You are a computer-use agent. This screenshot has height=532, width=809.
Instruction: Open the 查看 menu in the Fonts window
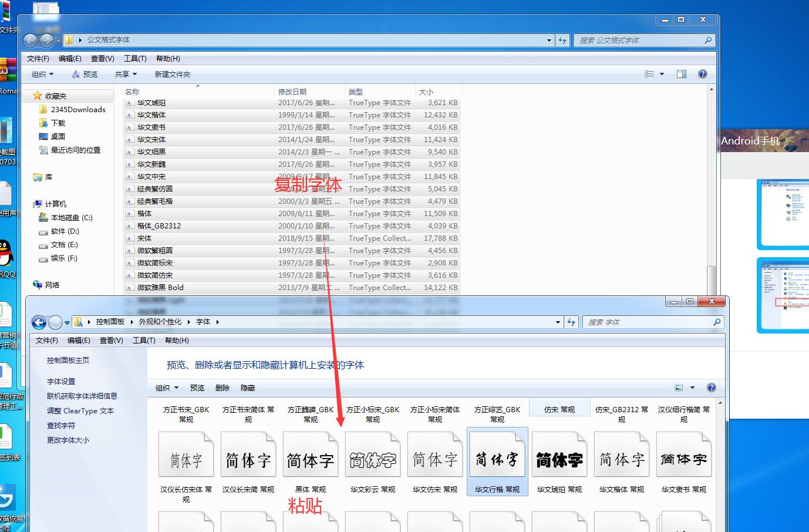coord(110,340)
